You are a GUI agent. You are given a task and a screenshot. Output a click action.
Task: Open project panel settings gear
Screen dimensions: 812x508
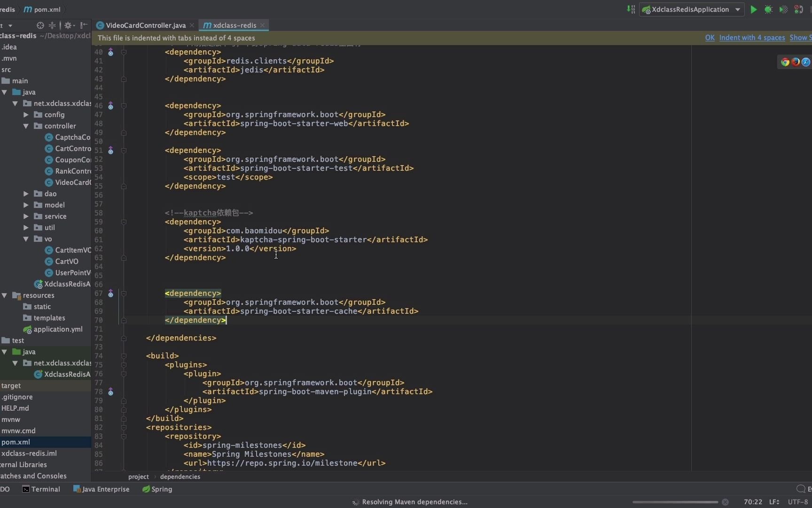(x=69, y=25)
